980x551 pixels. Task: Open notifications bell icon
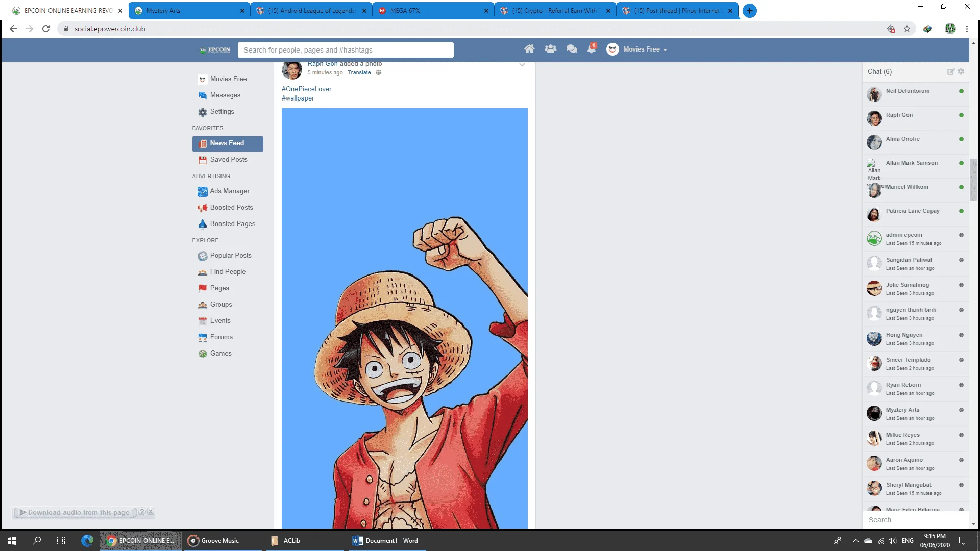point(592,48)
